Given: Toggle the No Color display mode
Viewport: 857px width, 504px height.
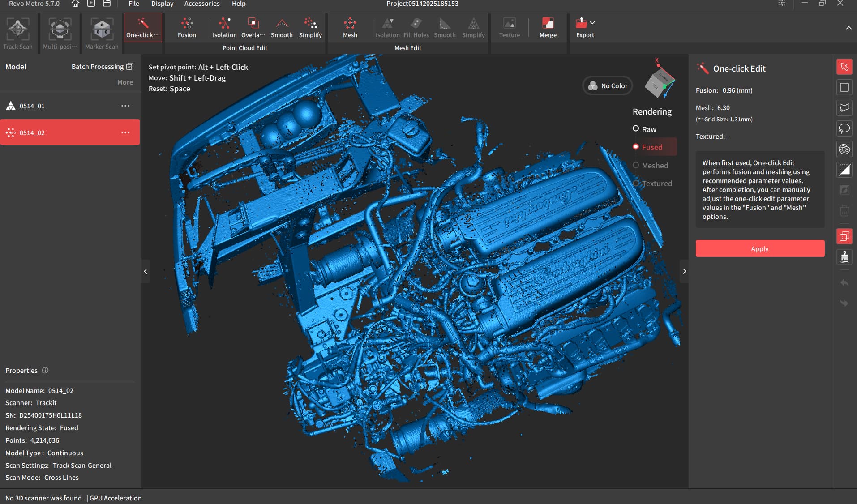Looking at the screenshot, I should pyautogui.click(x=608, y=85).
